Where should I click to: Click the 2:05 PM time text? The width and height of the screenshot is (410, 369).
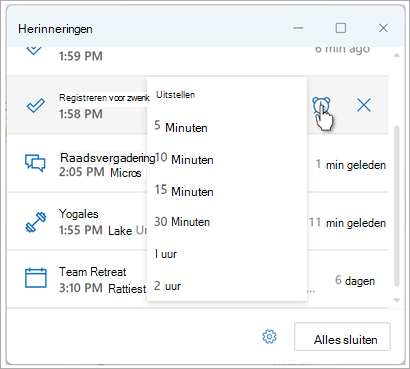pyautogui.click(x=82, y=172)
